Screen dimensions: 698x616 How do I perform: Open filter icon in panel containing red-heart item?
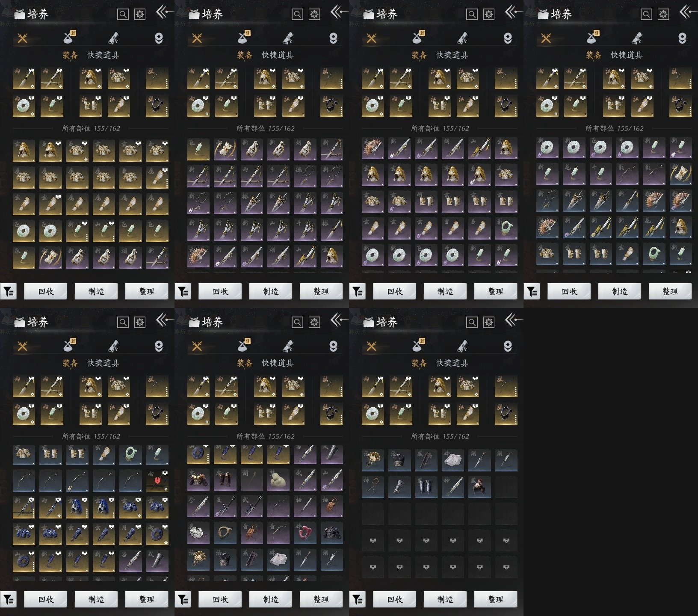[x=9, y=599]
